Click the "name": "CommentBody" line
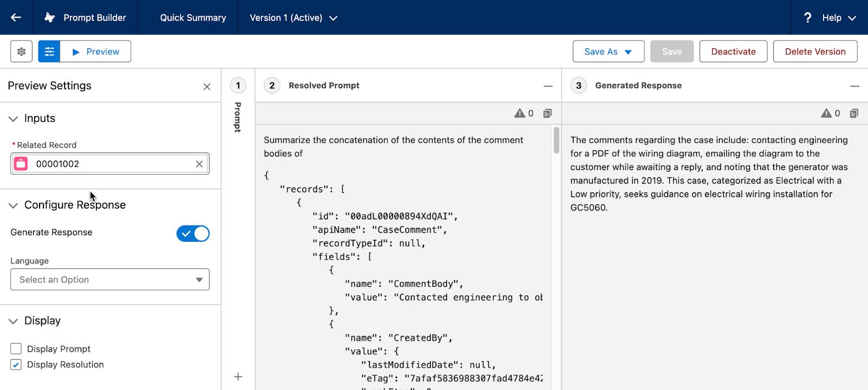The width and height of the screenshot is (868, 390). [x=404, y=284]
